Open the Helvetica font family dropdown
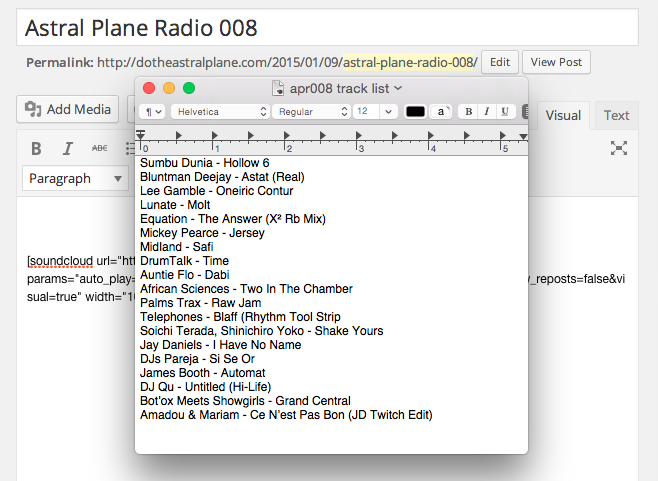The width and height of the screenshot is (658, 481). click(219, 112)
